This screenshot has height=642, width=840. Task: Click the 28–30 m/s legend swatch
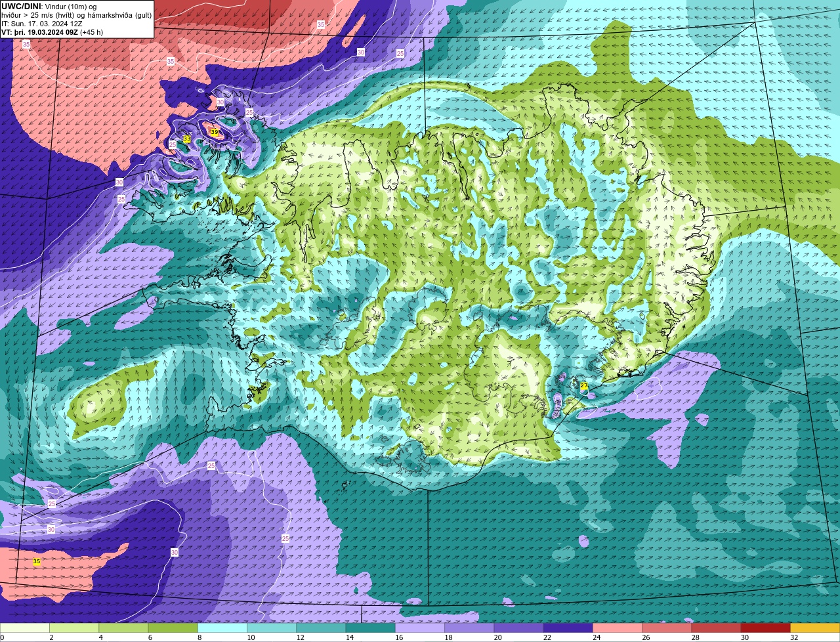click(x=717, y=628)
